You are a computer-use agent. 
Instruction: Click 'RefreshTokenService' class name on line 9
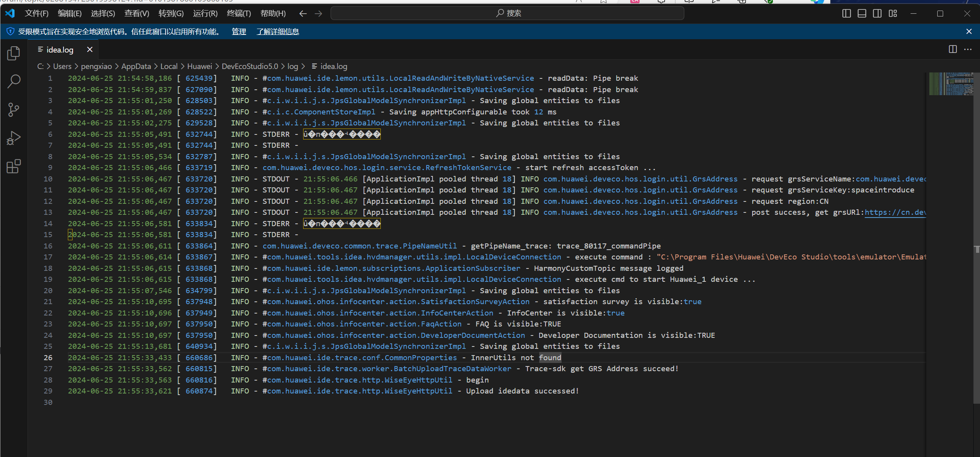(469, 167)
